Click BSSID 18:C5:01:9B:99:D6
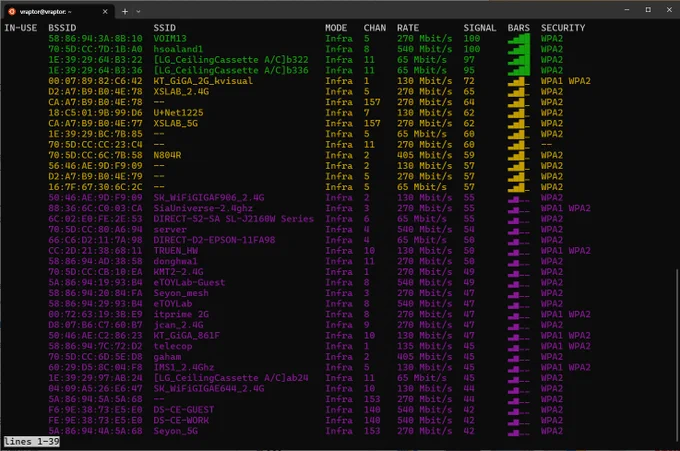680x451 pixels. (95, 113)
